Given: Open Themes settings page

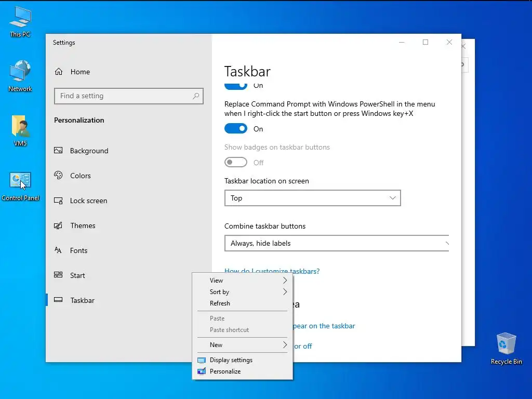Looking at the screenshot, I should [129, 225].
